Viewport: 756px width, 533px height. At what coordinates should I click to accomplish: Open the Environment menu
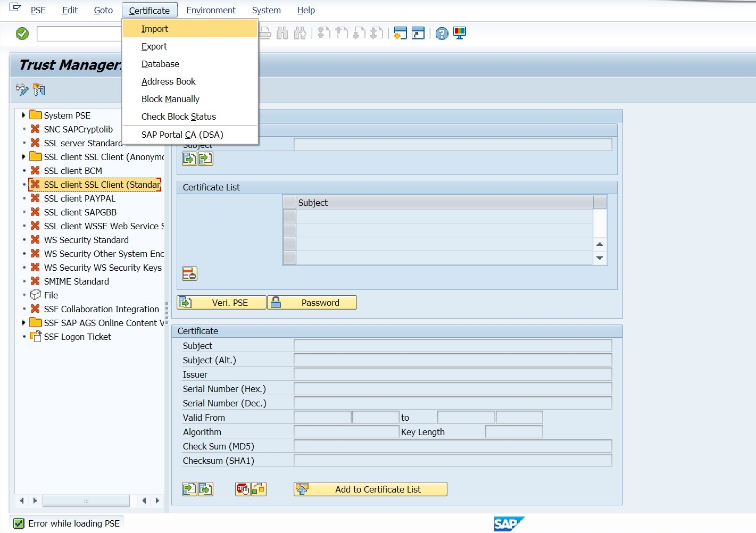pyautogui.click(x=211, y=10)
